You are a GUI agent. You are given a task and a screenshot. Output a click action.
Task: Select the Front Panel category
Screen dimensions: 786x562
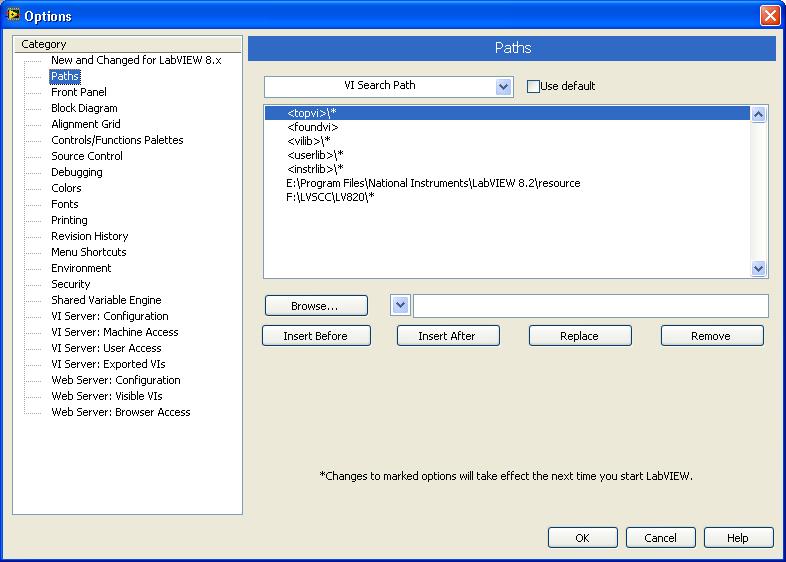[79, 92]
